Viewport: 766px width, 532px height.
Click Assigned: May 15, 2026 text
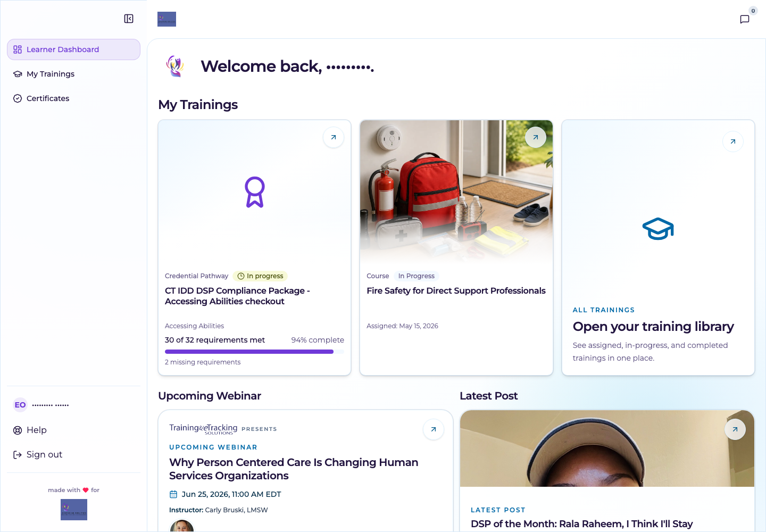point(402,326)
